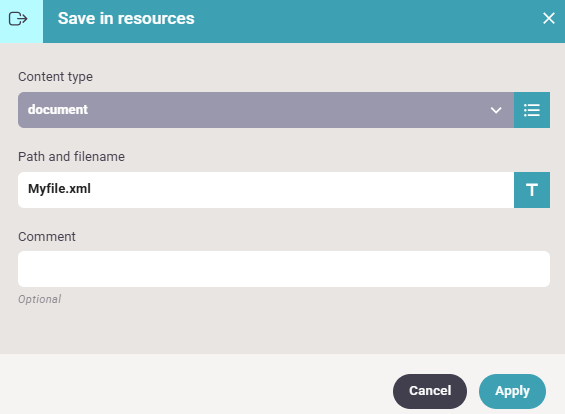Cancel saving the resource
The image size is (565, 414).
click(430, 391)
